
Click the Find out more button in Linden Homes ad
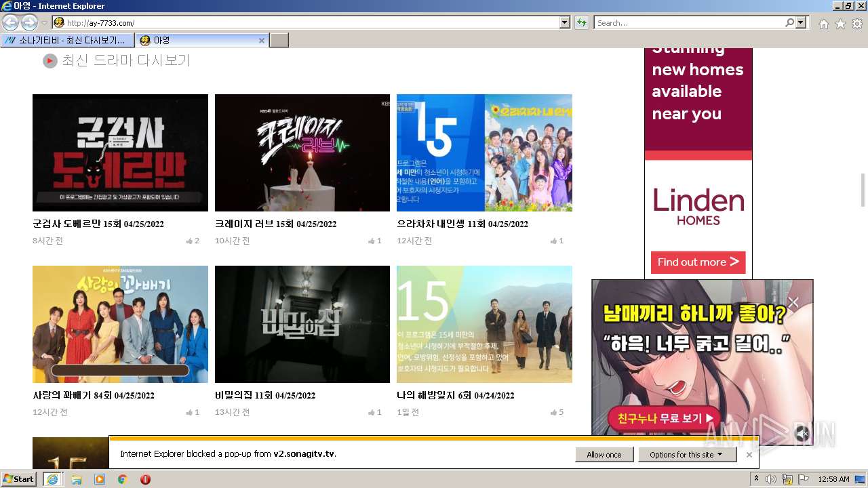point(698,262)
